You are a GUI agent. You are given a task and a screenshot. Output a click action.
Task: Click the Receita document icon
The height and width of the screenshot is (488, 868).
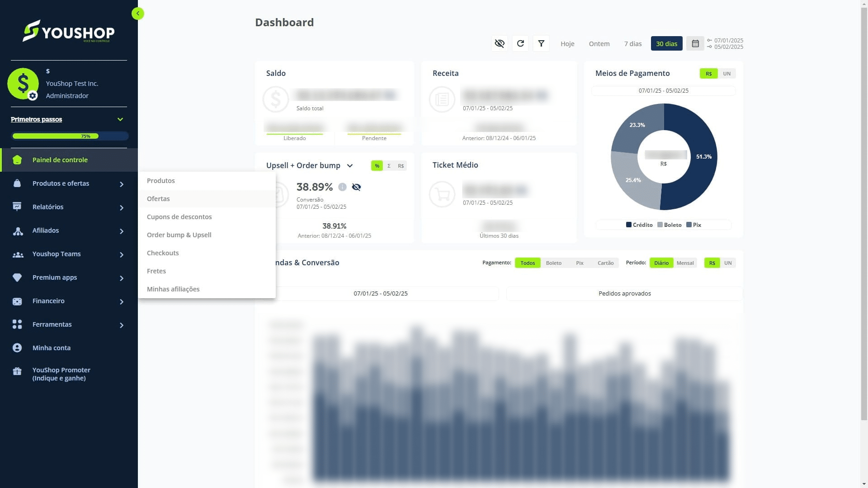pyautogui.click(x=442, y=99)
